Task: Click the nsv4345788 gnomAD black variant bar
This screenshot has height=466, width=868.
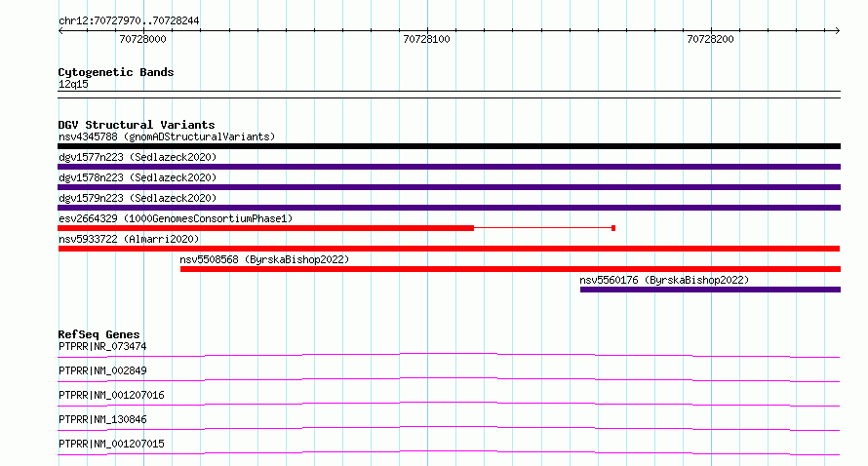Action: (x=449, y=146)
